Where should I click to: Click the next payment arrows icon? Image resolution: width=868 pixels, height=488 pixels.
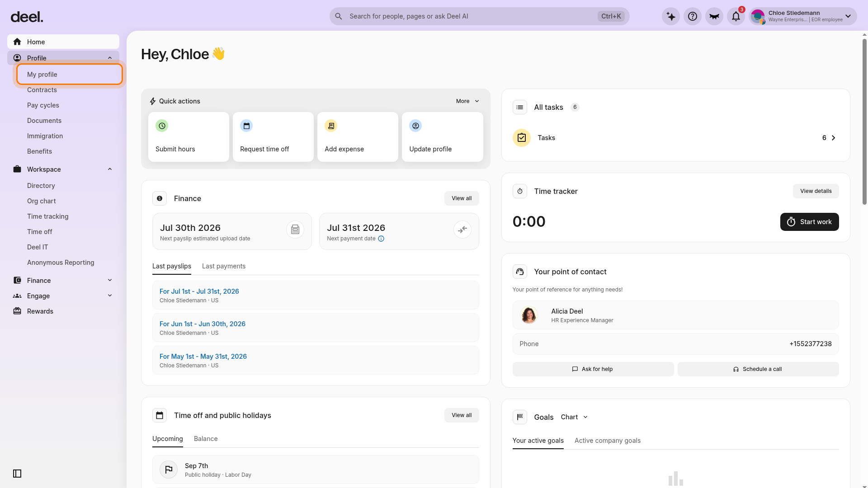coord(462,230)
